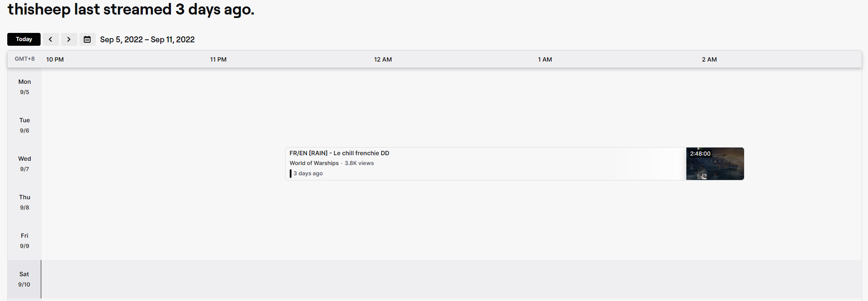Open the calendar date picker icon
Screen dimensions: 868x301
click(88, 39)
